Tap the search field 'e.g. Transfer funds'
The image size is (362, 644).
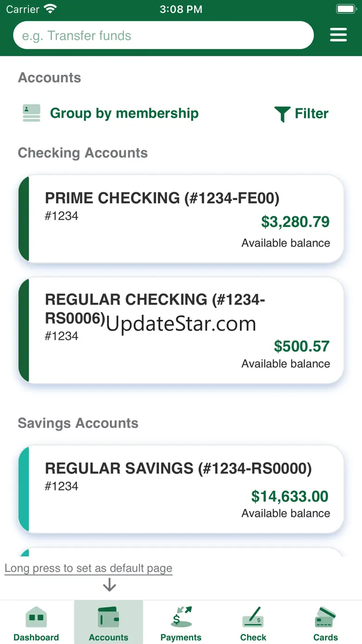[x=163, y=36]
